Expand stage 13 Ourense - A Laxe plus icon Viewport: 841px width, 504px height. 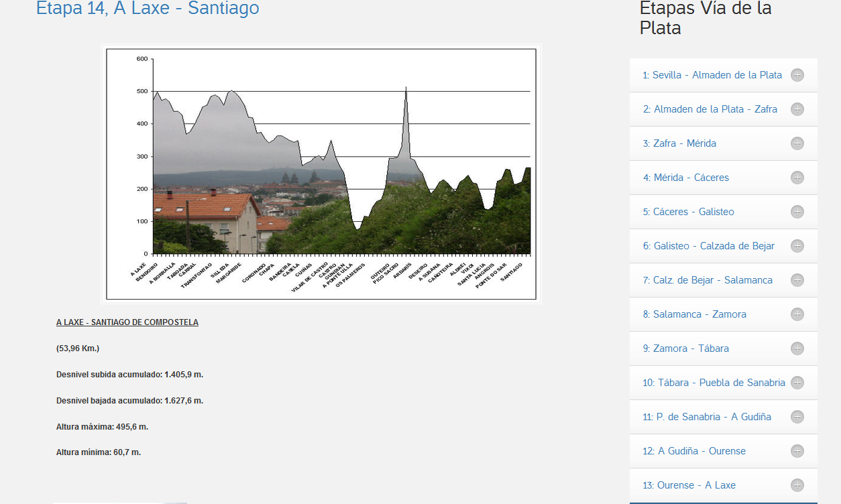pos(797,485)
